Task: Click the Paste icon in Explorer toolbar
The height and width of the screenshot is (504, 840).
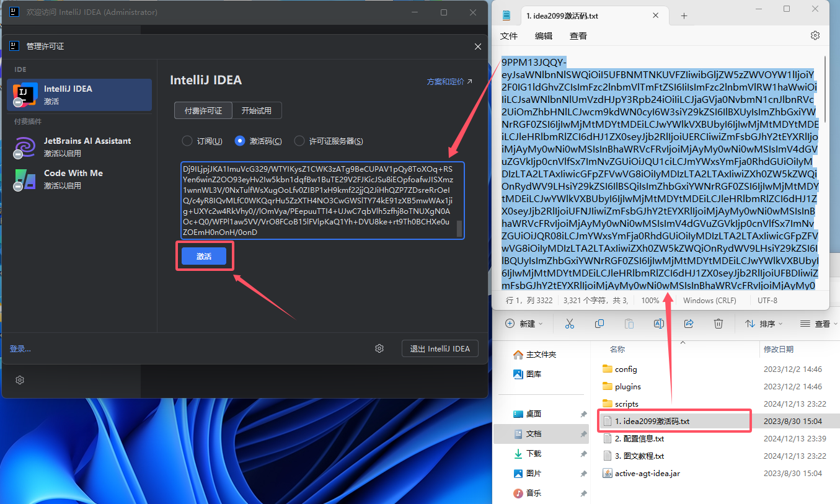Action: click(x=629, y=324)
